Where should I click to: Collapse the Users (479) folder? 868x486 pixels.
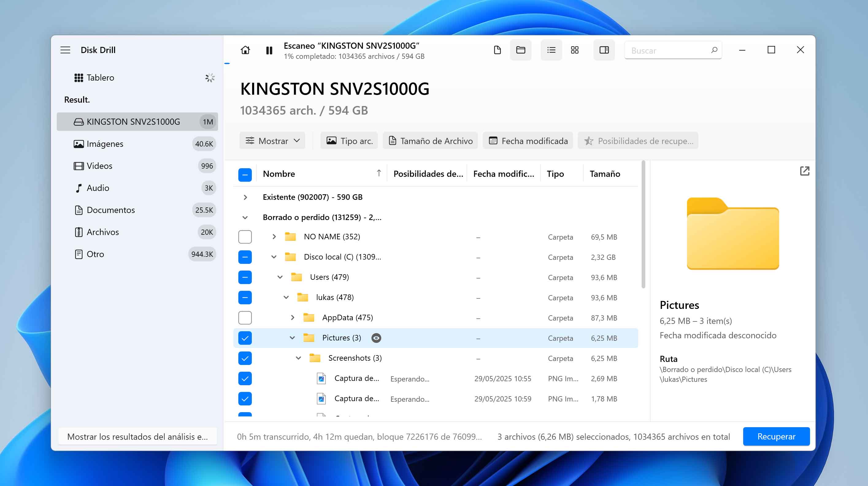pyautogui.click(x=280, y=277)
